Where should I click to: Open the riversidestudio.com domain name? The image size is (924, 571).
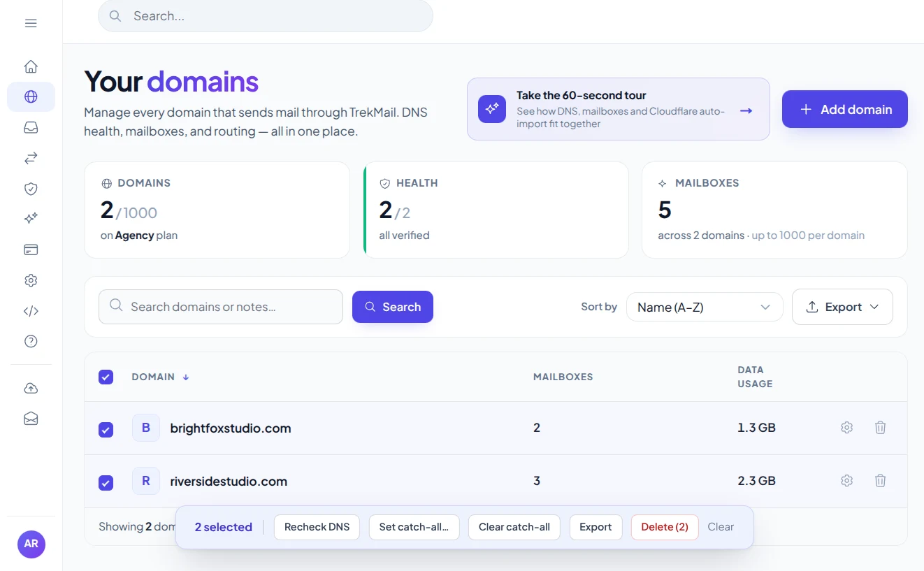pyautogui.click(x=229, y=481)
